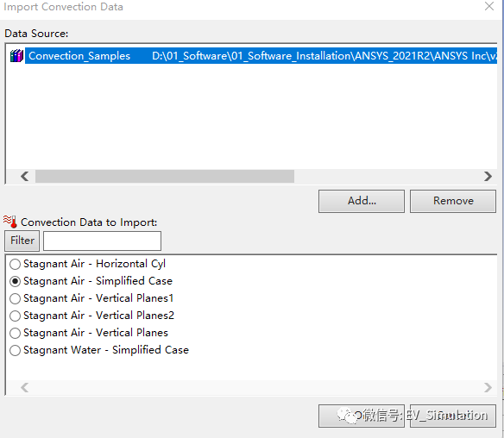Screen dimensions: 504x438
Task: Choose Stagnant Air - Vertical Planes2 option
Action: 16,316
